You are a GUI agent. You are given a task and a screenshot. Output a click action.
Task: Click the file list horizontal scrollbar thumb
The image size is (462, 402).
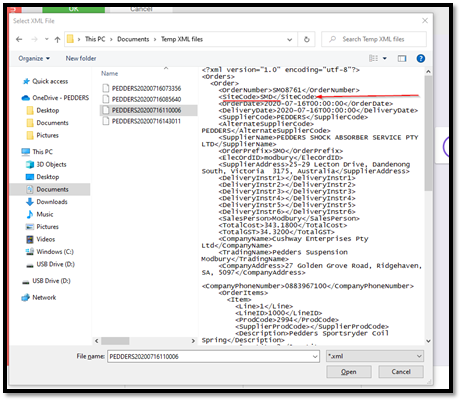[115, 341]
